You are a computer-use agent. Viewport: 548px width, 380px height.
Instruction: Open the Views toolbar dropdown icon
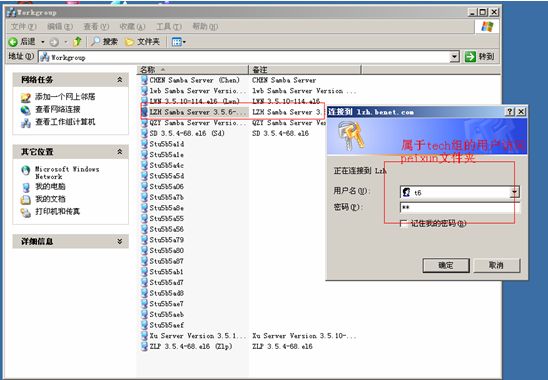tap(179, 42)
